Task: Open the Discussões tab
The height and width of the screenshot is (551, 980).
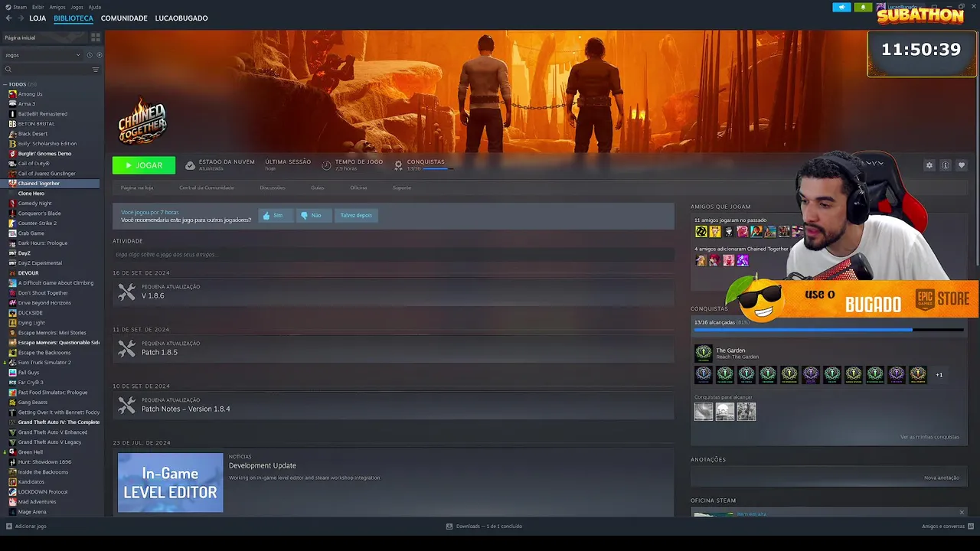Action: (x=273, y=187)
